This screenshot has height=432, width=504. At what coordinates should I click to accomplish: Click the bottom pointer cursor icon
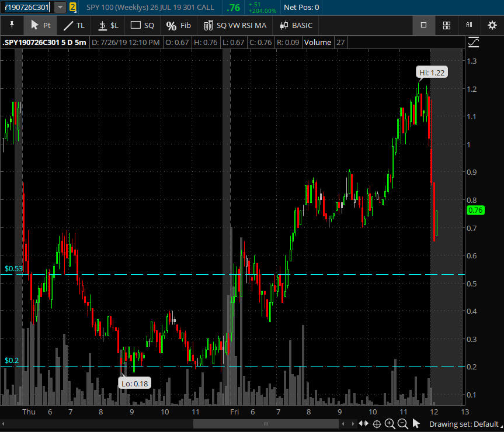click(416, 424)
